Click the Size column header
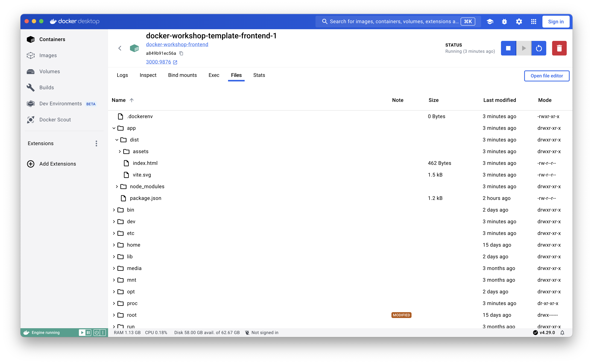The image size is (593, 364). tap(433, 100)
